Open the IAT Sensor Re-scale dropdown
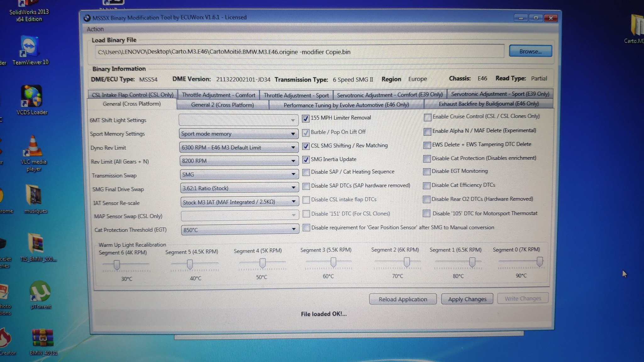The image size is (644, 362). [240, 202]
